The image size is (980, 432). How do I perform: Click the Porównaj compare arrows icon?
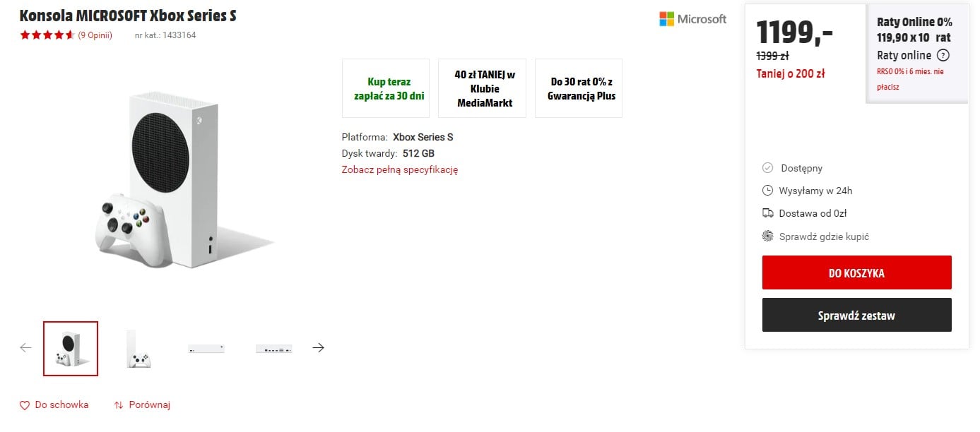(119, 405)
